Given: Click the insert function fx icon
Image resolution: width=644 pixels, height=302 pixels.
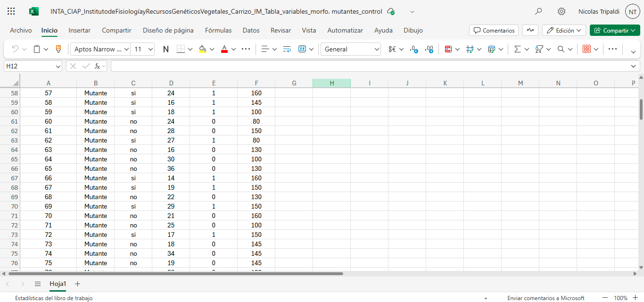Looking at the screenshot, I should [x=97, y=66].
